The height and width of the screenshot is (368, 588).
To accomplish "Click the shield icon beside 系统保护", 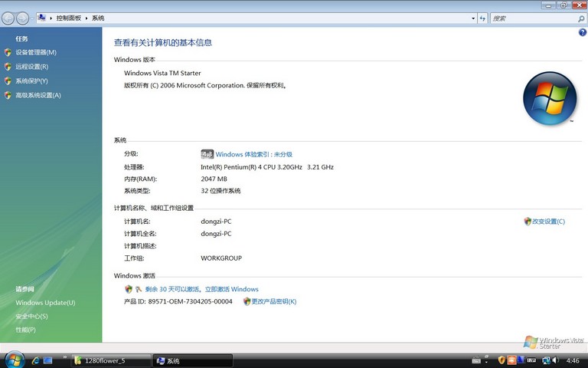I will tap(8, 80).
